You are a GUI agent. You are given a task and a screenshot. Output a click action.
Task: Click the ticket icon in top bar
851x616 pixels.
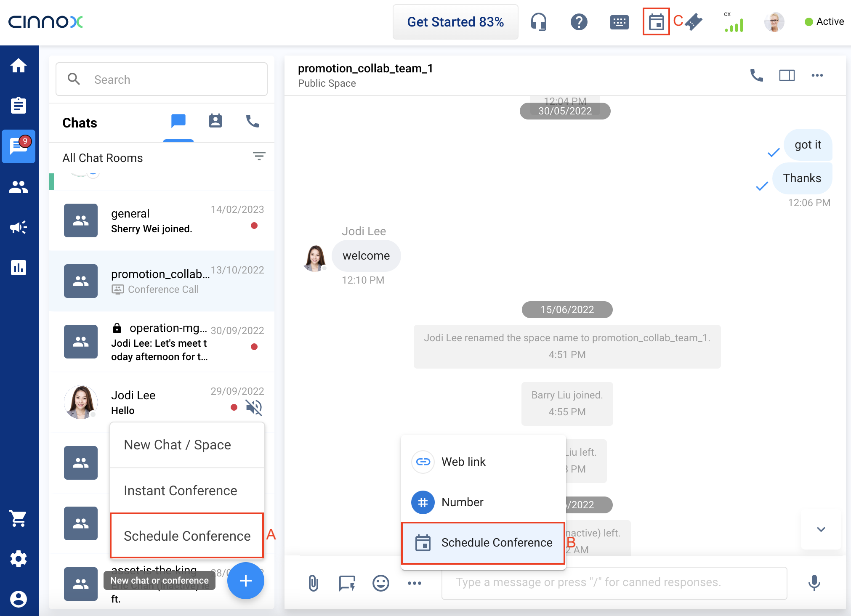click(694, 22)
